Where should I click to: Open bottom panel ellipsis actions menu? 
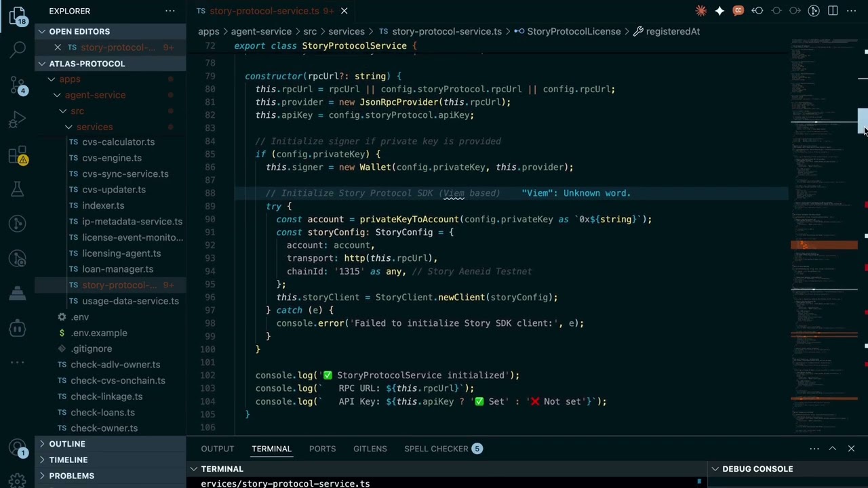[814, 449]
